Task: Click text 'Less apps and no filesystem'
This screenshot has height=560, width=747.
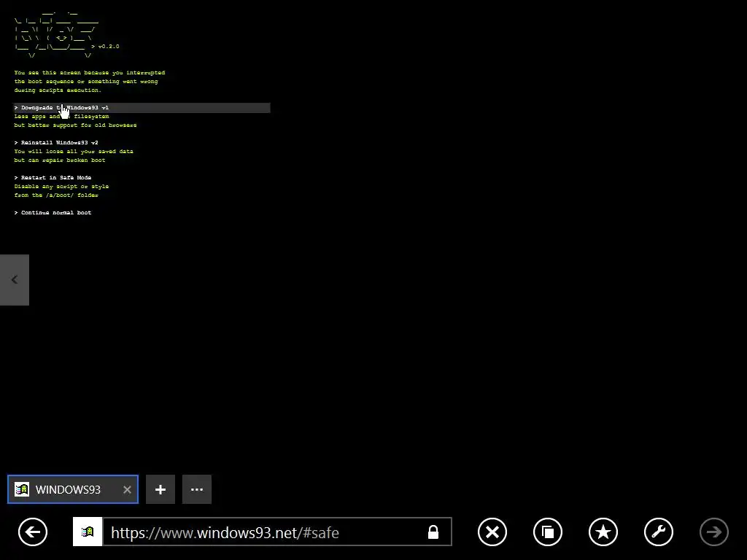Action: click(x=61, y=116)
